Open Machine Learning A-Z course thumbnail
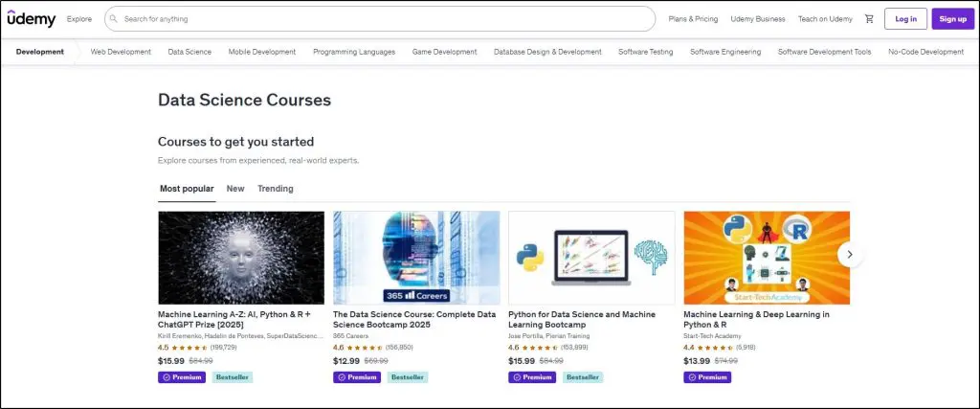980x409 pixels. click(241, 258)
